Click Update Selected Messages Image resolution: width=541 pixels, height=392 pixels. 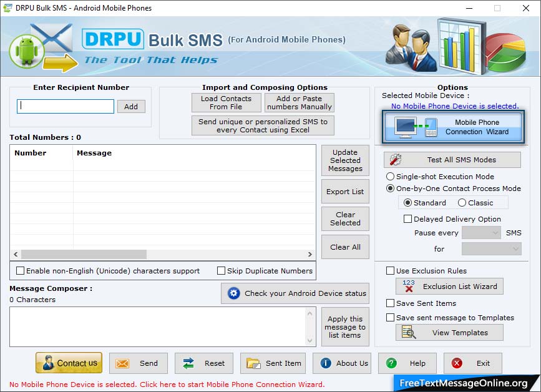[345, 160]
